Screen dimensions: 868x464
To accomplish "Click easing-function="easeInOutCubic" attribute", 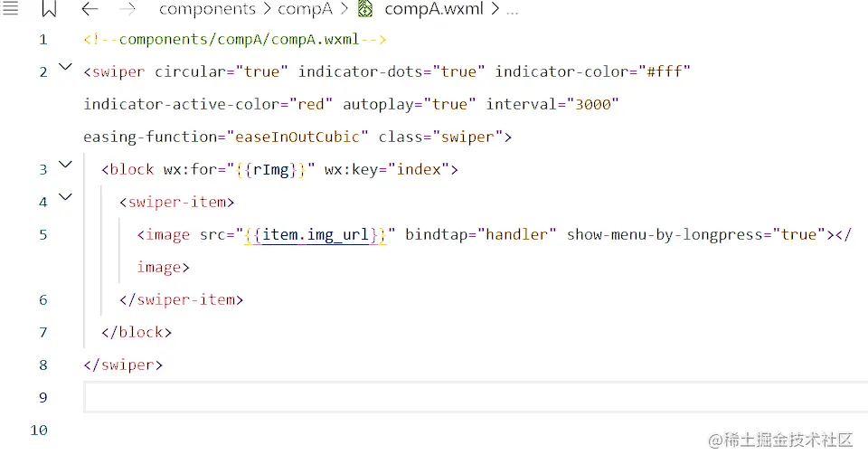I will coord(226,137).
